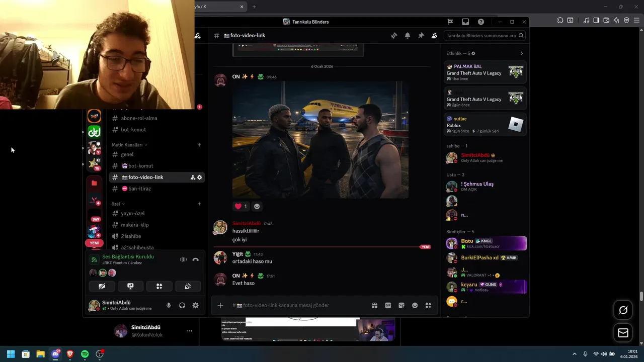Open Discord inbox icon

click(x=465, y=22)
